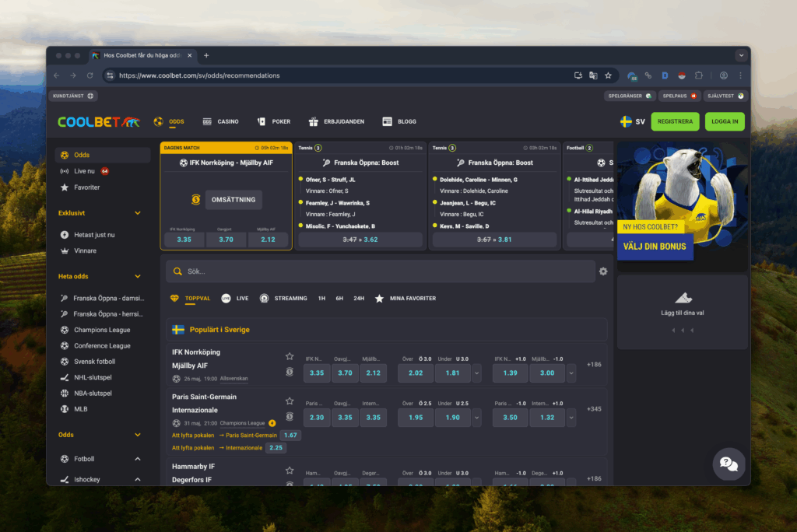Click the Logga in button
The height and width of the screenshot is (532, 797).
coord(725,121)
